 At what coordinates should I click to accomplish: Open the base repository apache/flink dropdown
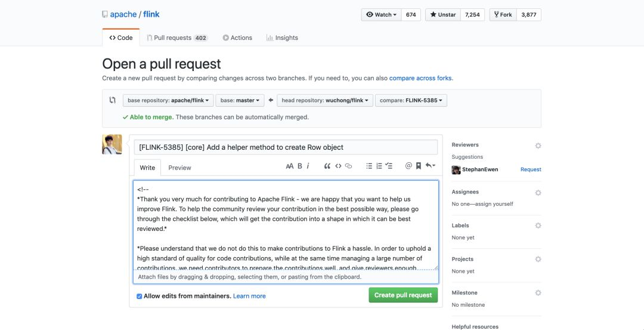tap(168, 101)
